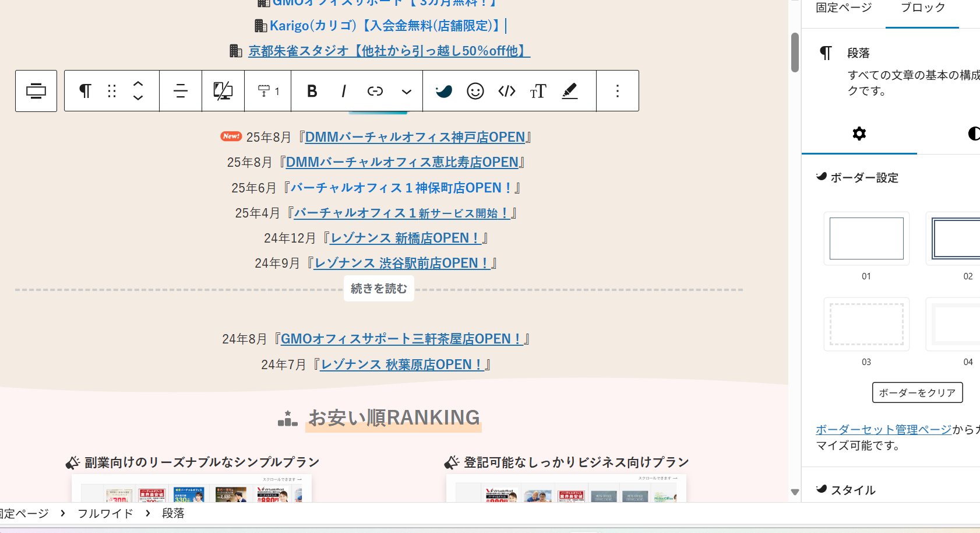Click the left plan comparison table thumbnail
980x533 pixels.
(192, 488)
